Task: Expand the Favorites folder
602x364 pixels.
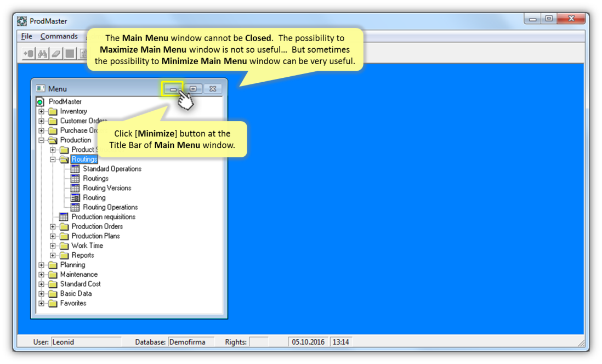Action: coord(42,303)
